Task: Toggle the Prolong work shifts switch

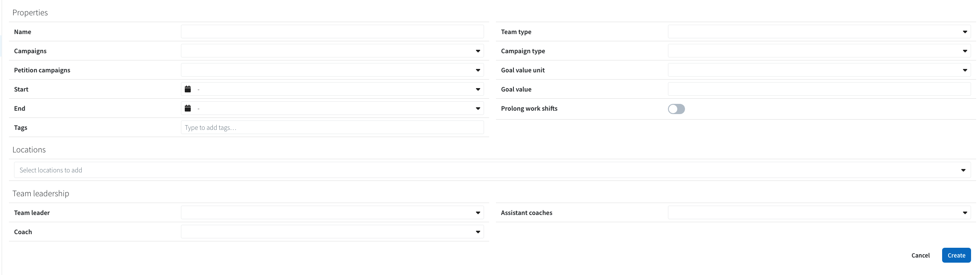Action: [676, 109]
